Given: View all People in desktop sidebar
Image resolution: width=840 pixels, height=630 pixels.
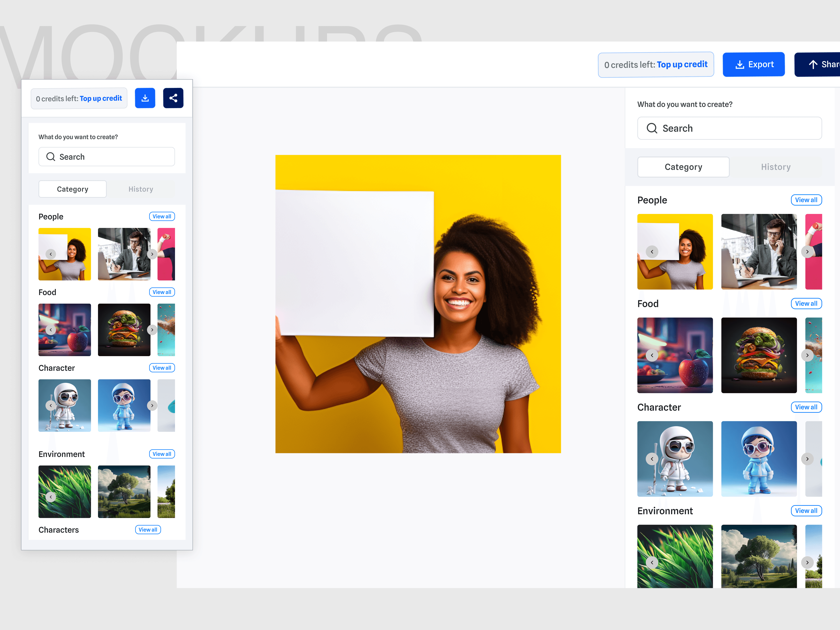Looking at the screenshot, I should [x=806, y=200].
